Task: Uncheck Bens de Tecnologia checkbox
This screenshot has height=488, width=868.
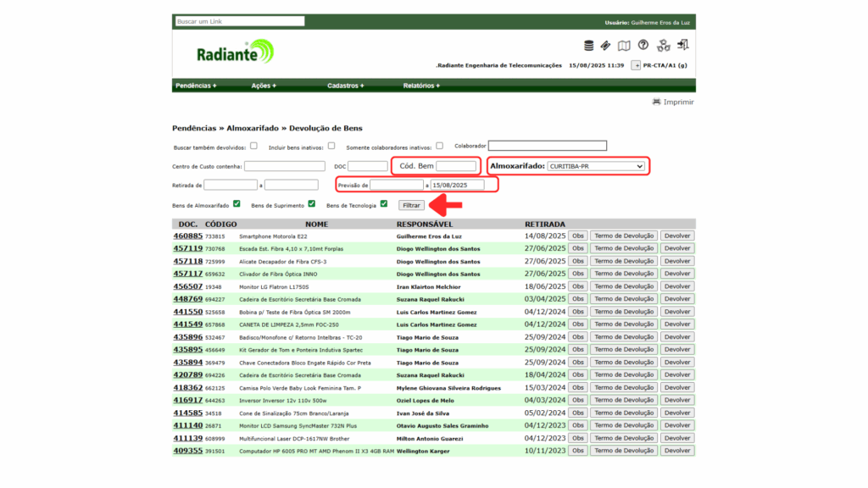Action: tap(384, 204)
